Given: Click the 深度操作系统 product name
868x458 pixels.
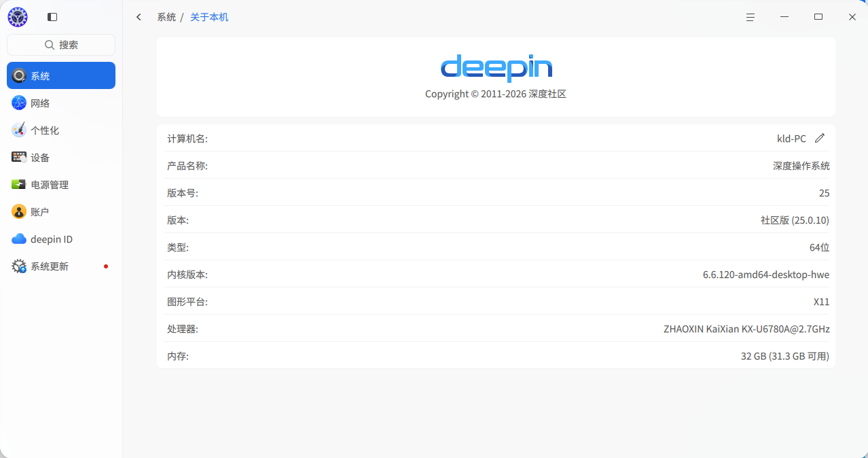Looking at the screenshot, I should tap(801, 166).
